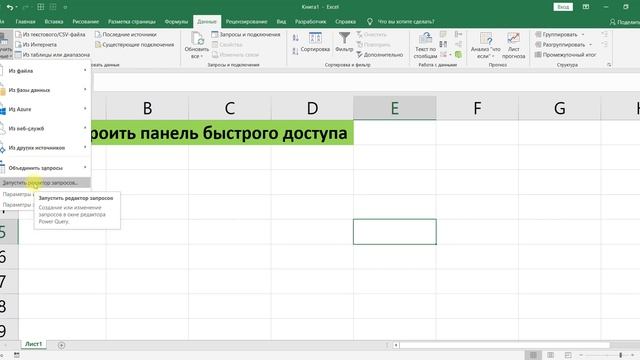Toggle the 'Фильтр' funnel button
The width and height of the screenshot is (640, 360).
point(344,42)
